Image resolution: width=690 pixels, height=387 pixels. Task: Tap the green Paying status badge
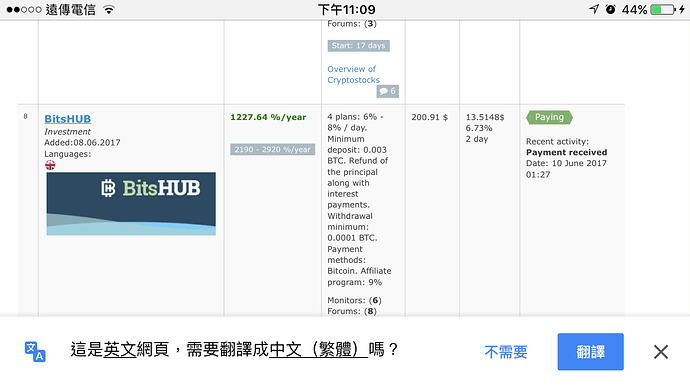[549, 117]
